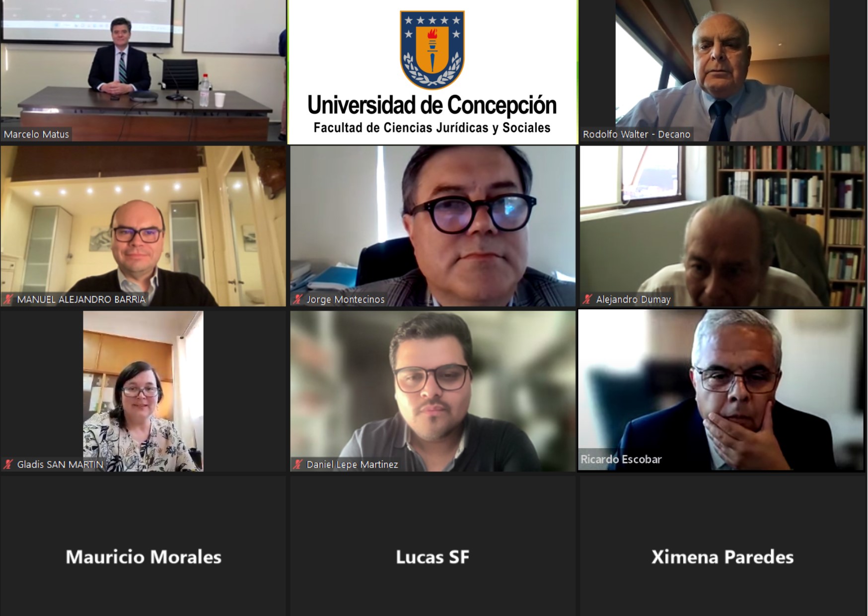868x616 pixels.
Task: Click the Universidad de Concepción title text
Action: click(432, 105)
